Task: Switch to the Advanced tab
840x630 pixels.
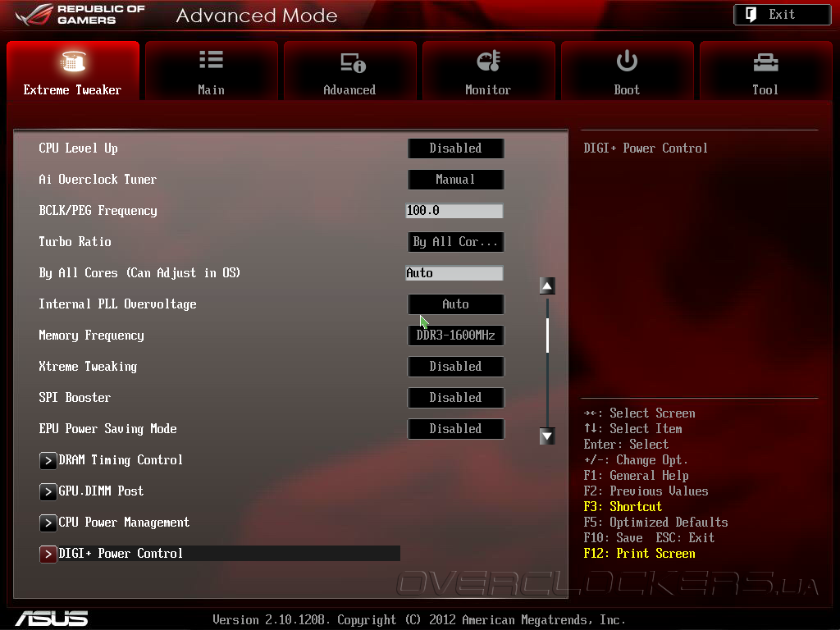Action: (349, 71)
